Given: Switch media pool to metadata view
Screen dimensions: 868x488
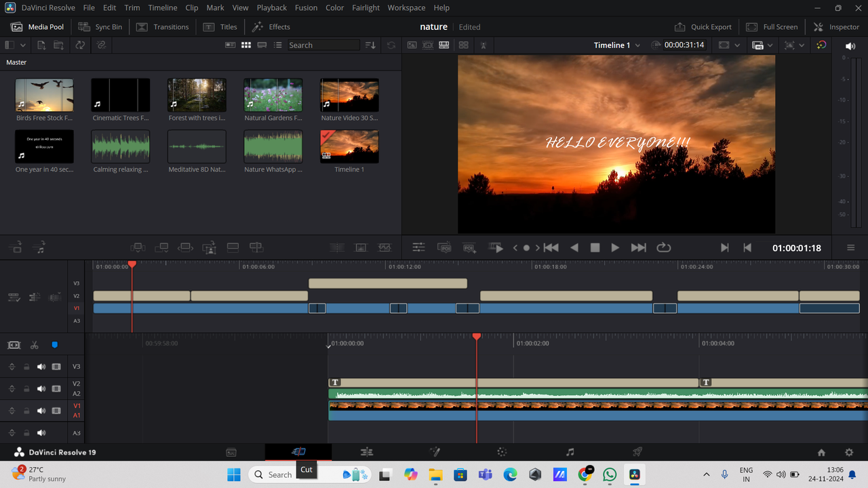Looking at the screenshot, I should [x=231, y=45].
